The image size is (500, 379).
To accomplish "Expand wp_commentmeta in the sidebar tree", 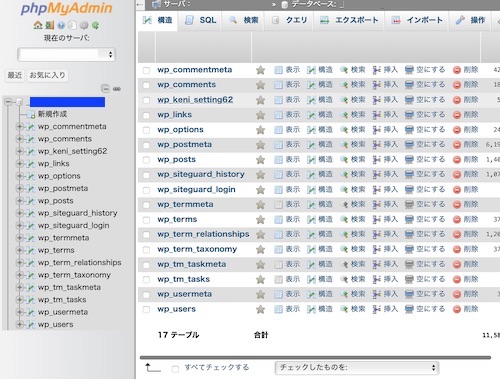I will [x=19, y=127].
